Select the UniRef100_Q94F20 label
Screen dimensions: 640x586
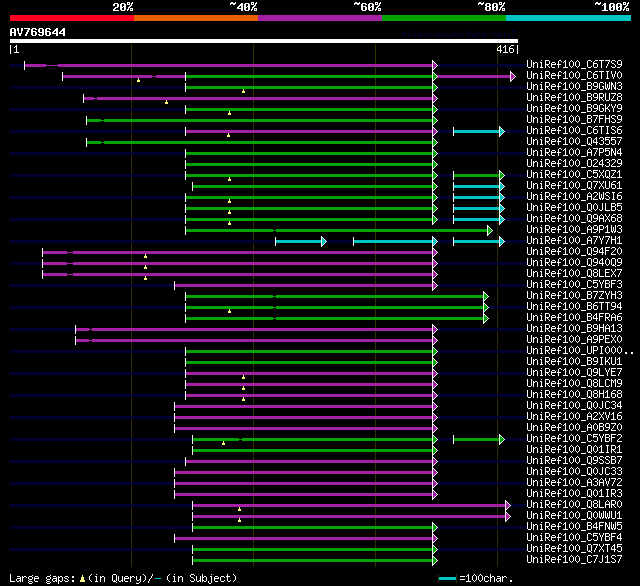(574, 251)
